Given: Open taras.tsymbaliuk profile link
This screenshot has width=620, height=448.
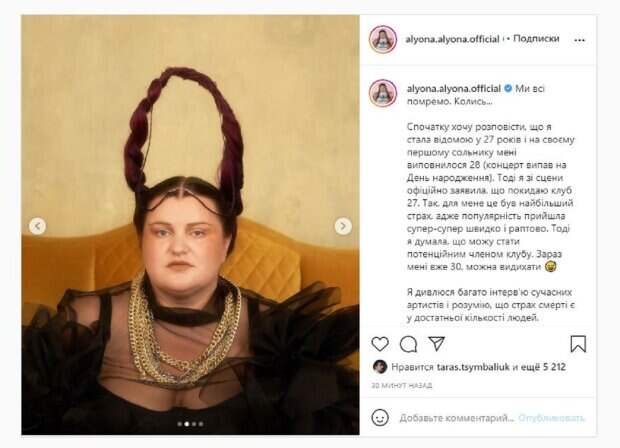Looking at the screenshot, I should (474, 367).
